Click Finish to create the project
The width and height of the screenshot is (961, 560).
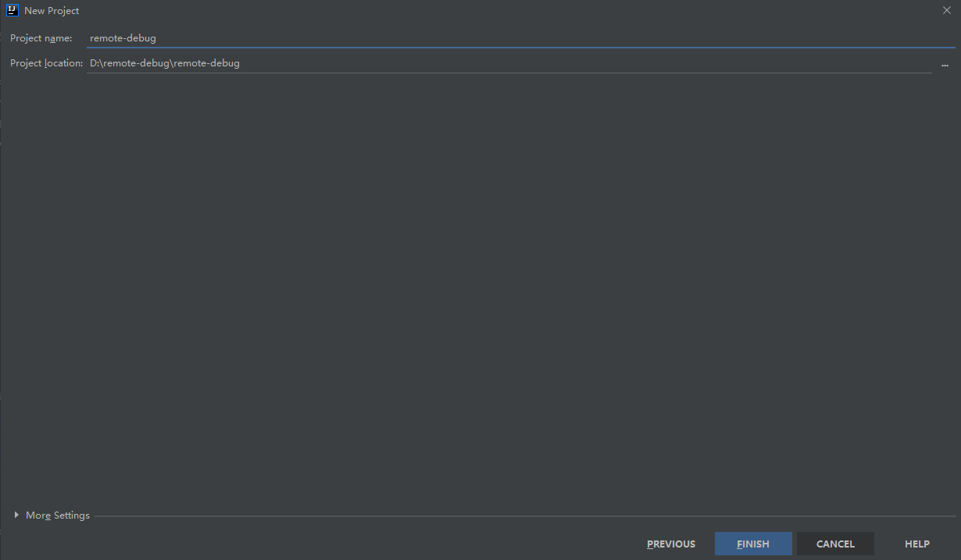pos(753,544)
